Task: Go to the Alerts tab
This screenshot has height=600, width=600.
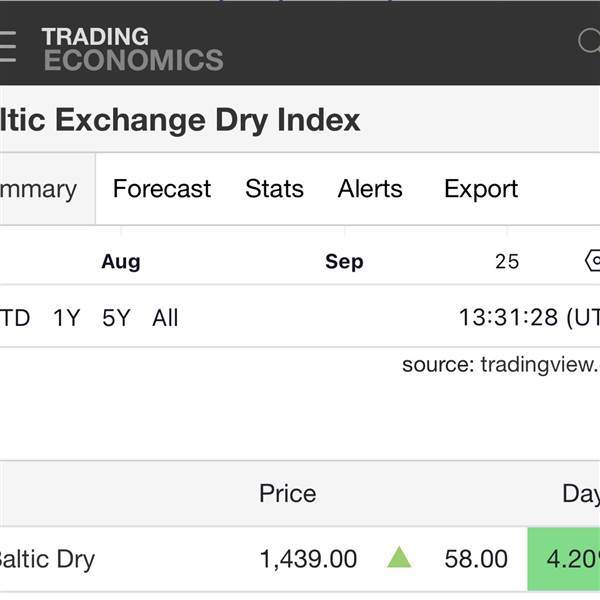Action: 370,189
